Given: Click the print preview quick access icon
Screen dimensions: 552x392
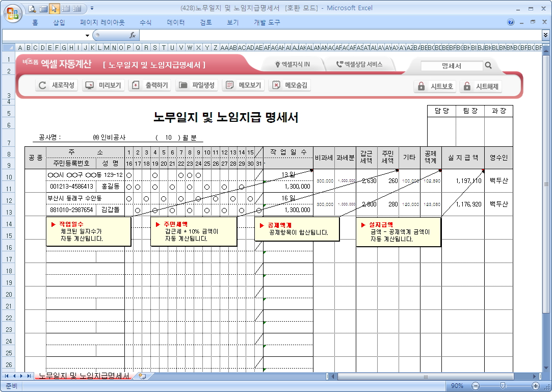Looking at the screenshot, I should [x=32, y=8].
